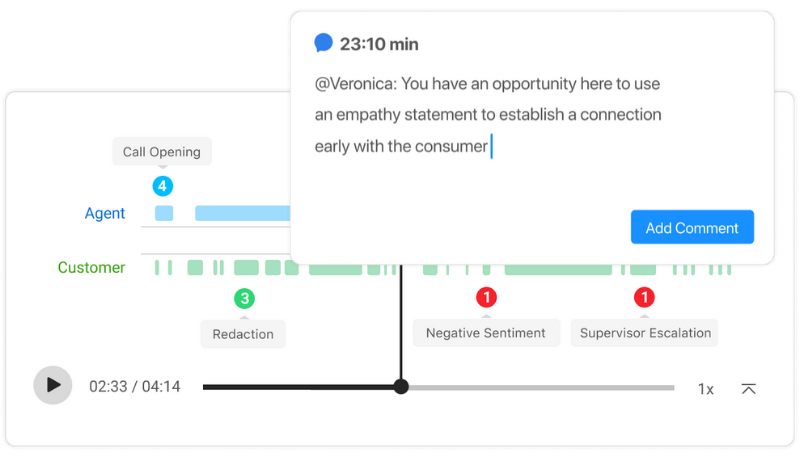Click the 02:33 / 04:14 time display
This screenshot has width=800, height=462.
[135, 387]
